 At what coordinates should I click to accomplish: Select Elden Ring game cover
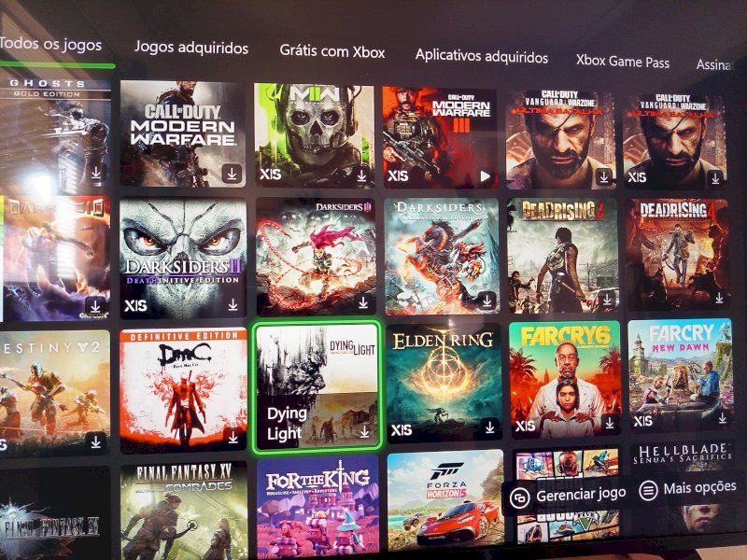pyautogui.click(x=444, y=383)
